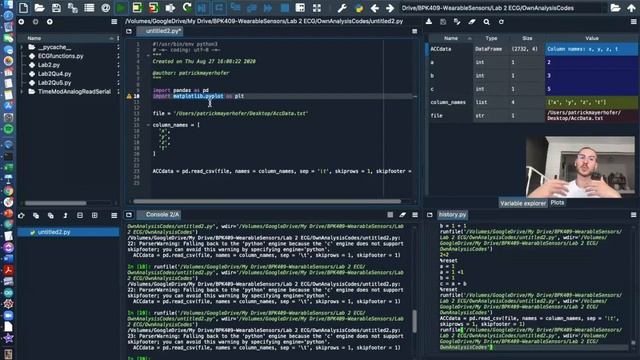
Task: Open file explorer pane options menu
Action: 114,22
